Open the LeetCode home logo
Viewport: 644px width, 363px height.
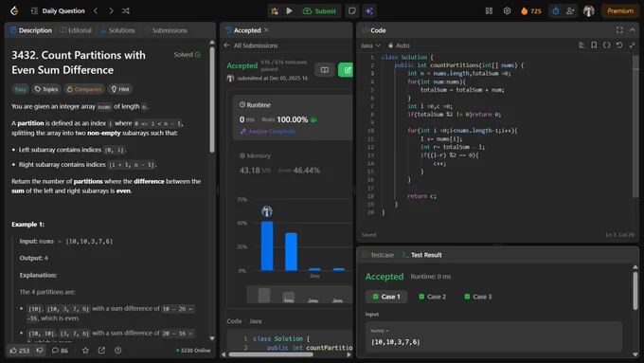(14, 11)
